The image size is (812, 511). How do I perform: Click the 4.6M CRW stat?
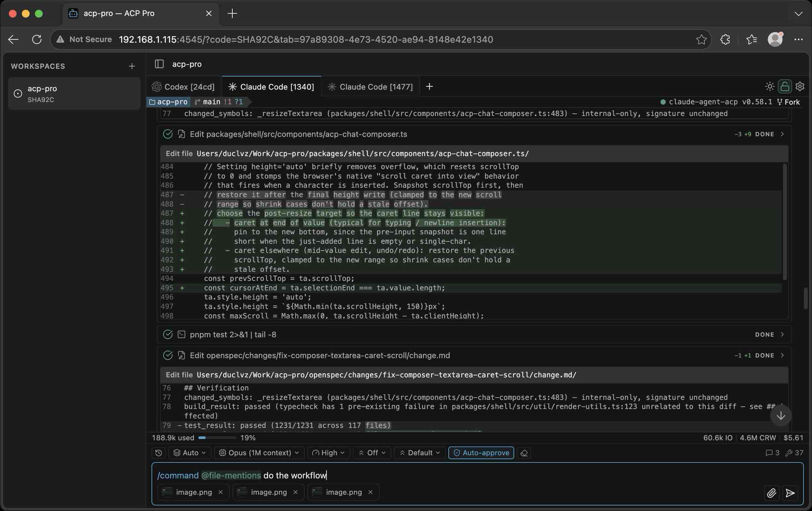pos(758,438)
